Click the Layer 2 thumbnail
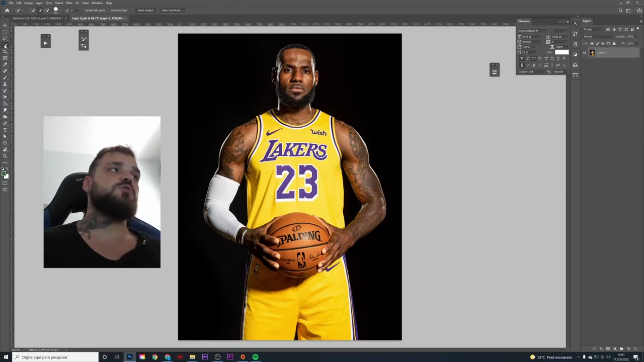This screenshot has height=362, width=644. [x=592, y=53]
